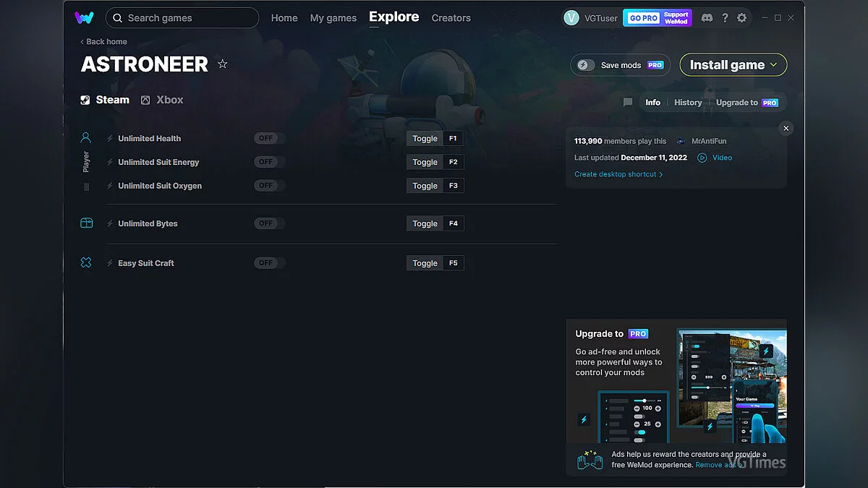Click the WeMod logo icon
The image size is (868, 488).
(84, 17)
